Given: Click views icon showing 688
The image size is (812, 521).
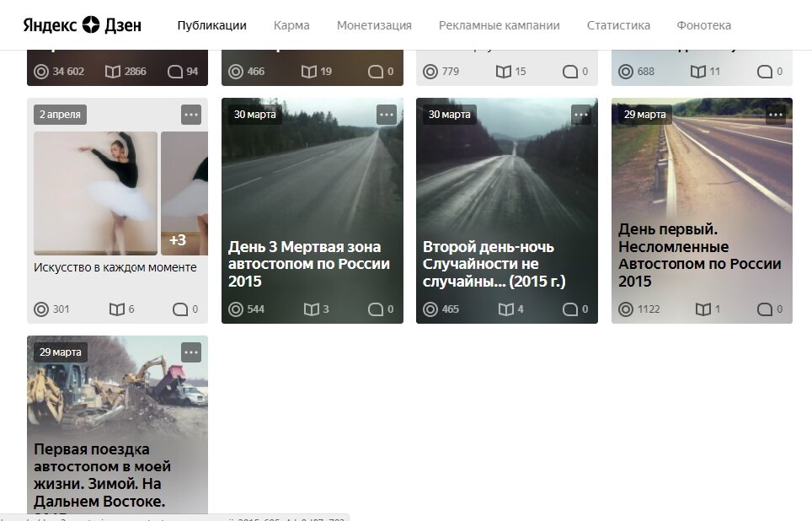Looking at the screenshot, I should (626, 72).
